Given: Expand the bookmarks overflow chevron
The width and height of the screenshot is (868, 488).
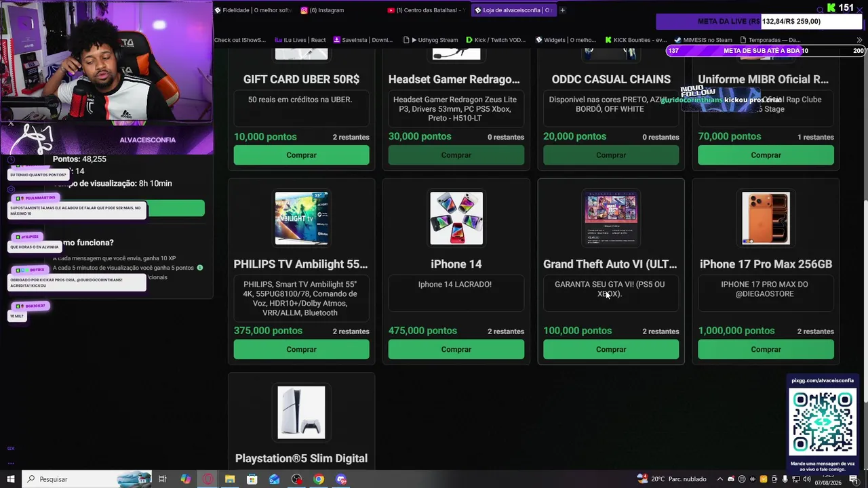Looking at the screenshot, I should [860, 40].
